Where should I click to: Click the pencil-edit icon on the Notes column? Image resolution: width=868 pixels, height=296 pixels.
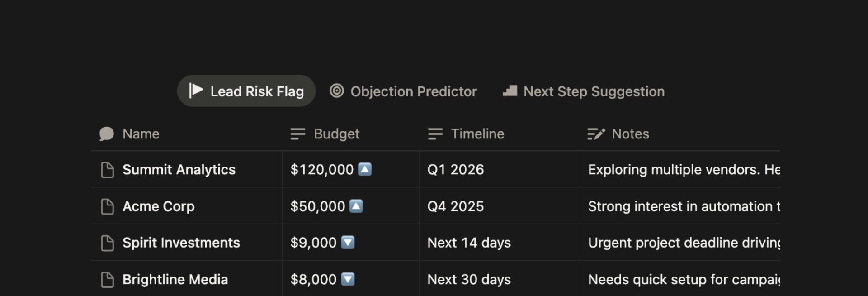pos(595,134)
